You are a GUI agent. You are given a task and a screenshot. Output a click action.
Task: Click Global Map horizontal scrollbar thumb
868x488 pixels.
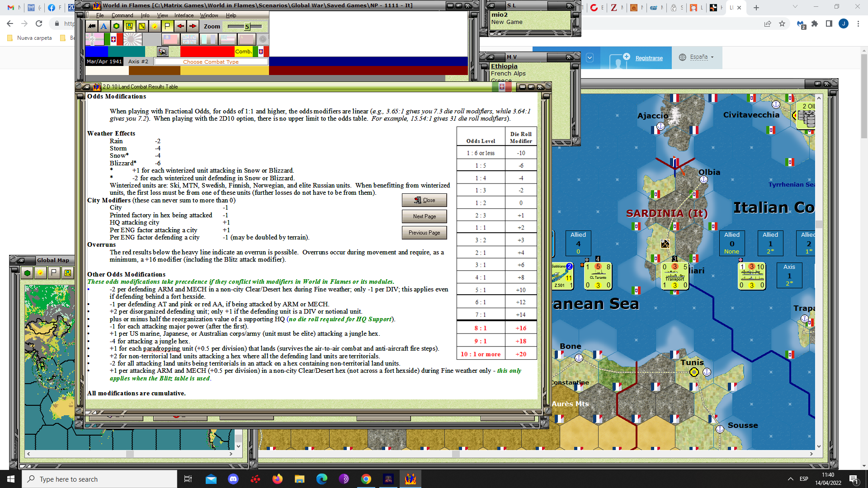click(130, 454)
